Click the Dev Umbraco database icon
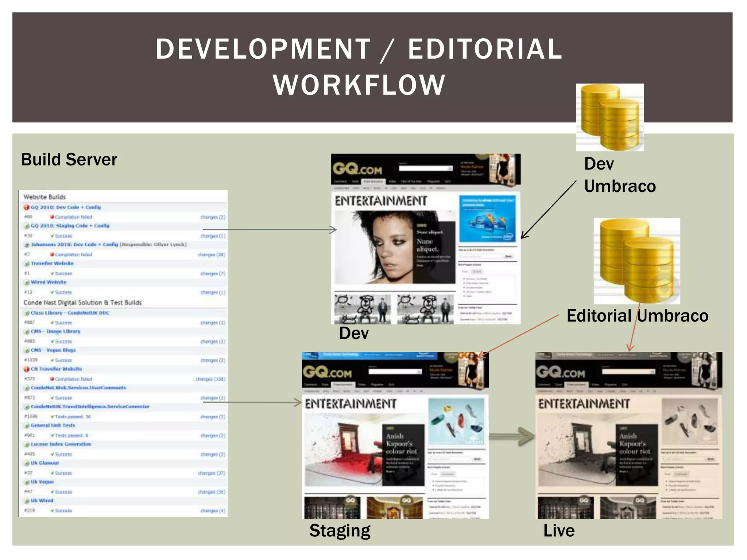Screen dimensions: 747x560 coord(609,117)
